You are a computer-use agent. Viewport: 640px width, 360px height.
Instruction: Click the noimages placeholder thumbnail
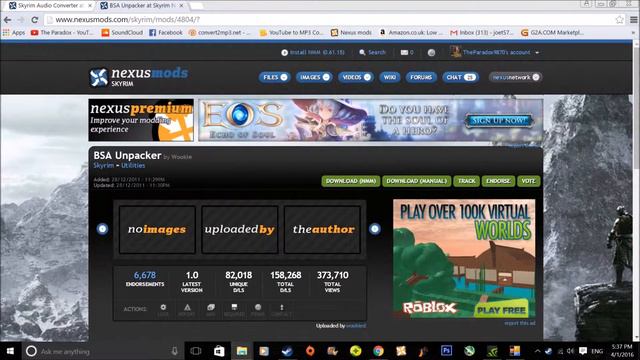pyautogui.click(x=157, y=229)
